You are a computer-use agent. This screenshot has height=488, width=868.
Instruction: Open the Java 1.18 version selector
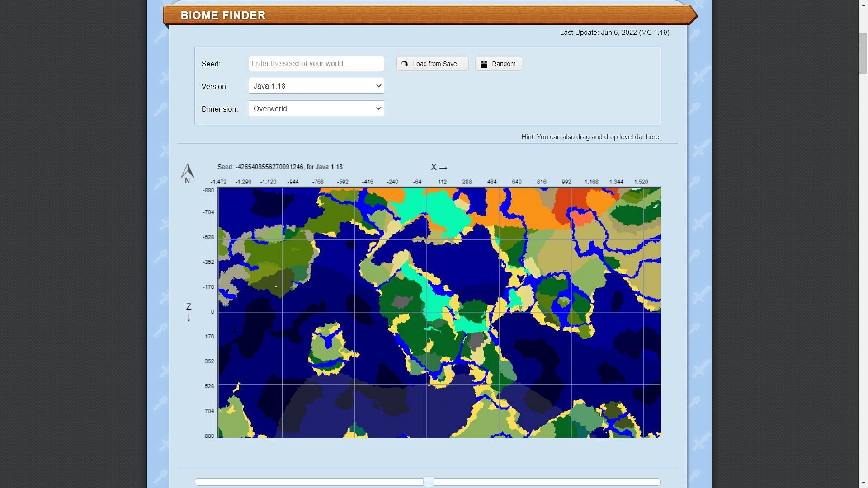316,85
